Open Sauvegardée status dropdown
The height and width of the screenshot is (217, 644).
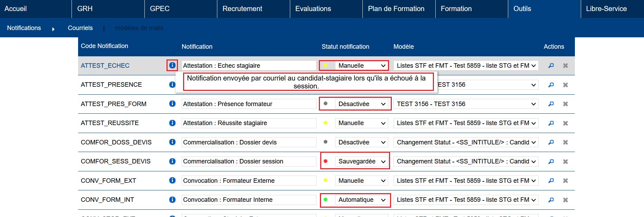(361, 161)
